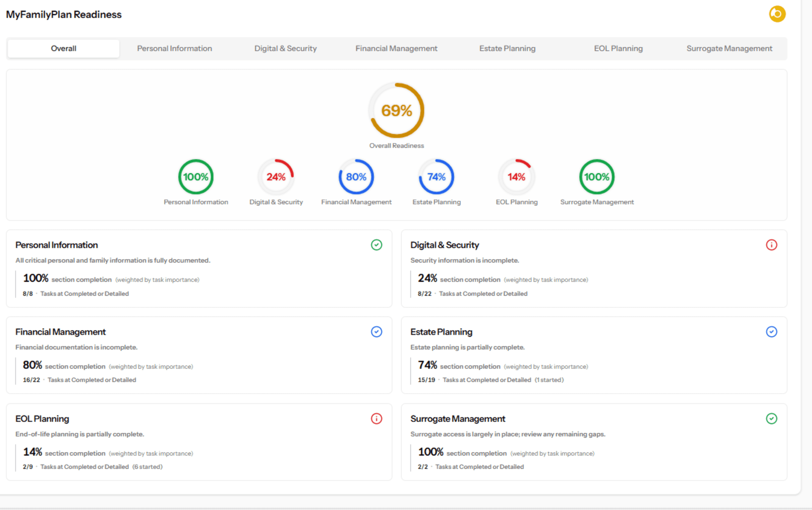812x510 pixels.
Task: Go to the Financial Management tab
Action: 396,48
